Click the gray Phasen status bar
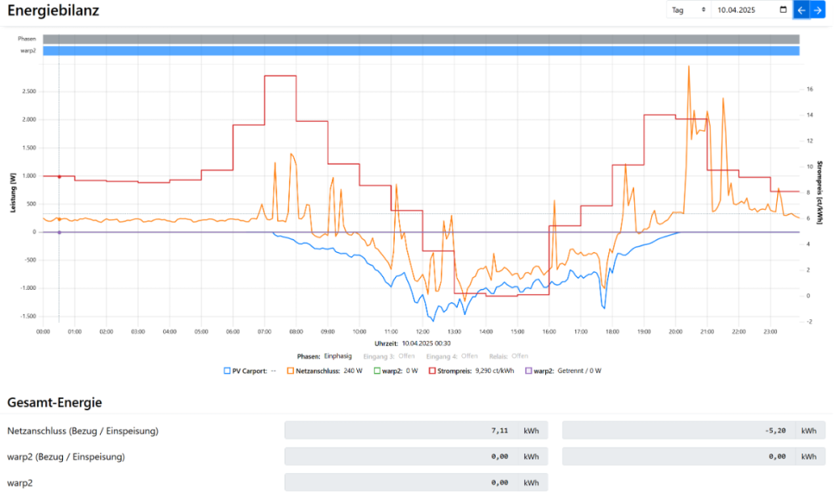840x504 pixels. (421, 39)
